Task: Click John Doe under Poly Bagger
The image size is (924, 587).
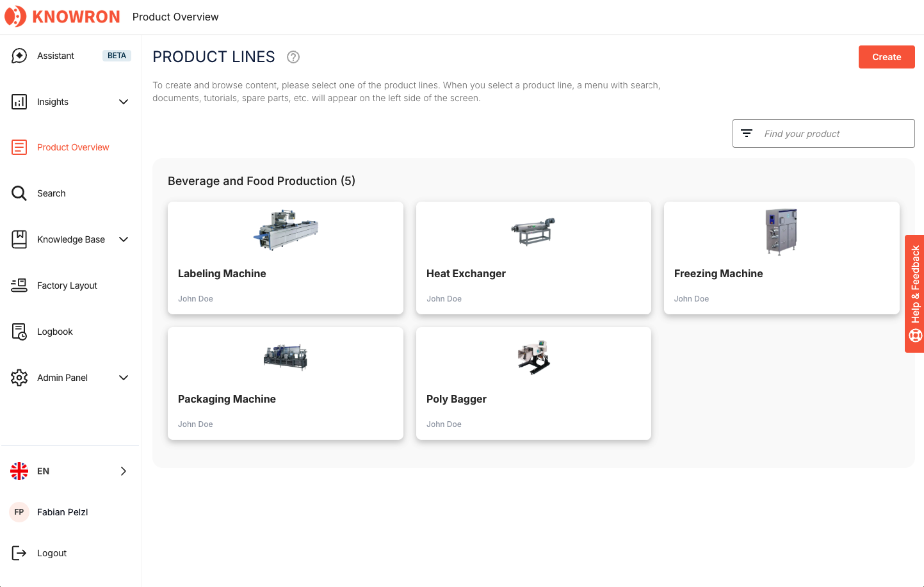Action: pyautogui.click(x=444, y=424)
